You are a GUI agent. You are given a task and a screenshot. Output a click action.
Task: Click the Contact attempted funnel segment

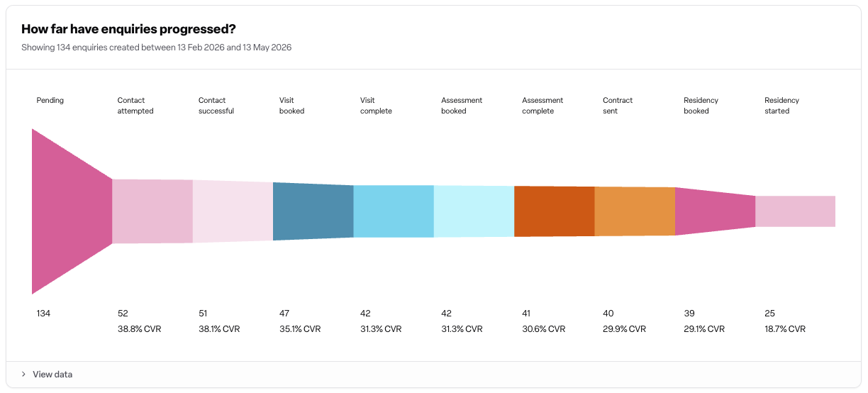click(x=152, y=211)
